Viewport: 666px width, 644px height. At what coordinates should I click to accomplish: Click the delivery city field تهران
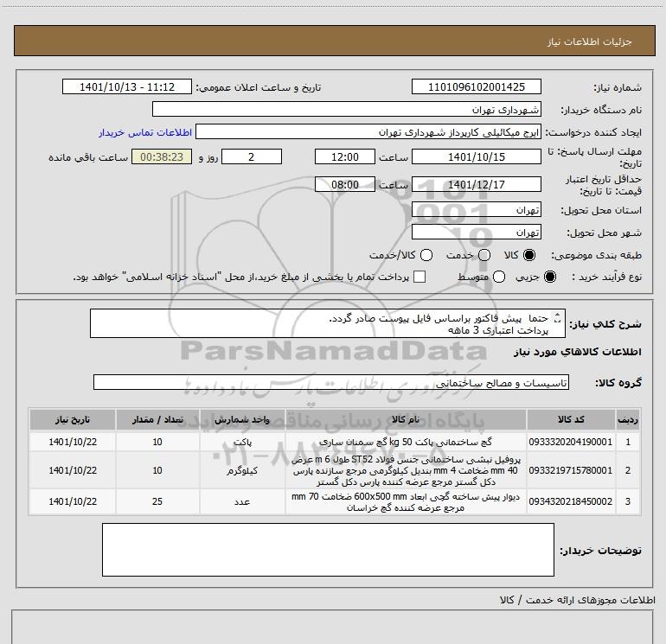476,233
